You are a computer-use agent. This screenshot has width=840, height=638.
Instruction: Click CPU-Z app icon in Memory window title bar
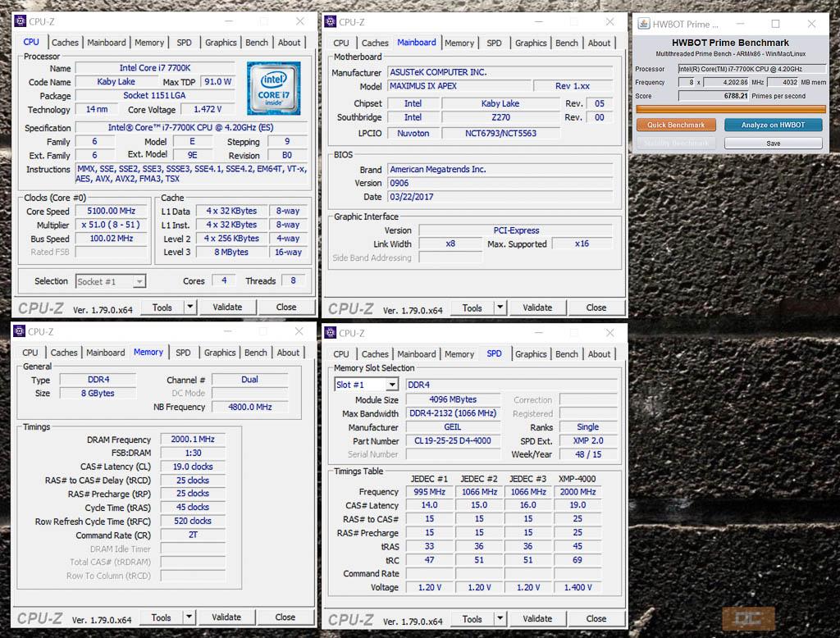[20, 331]
